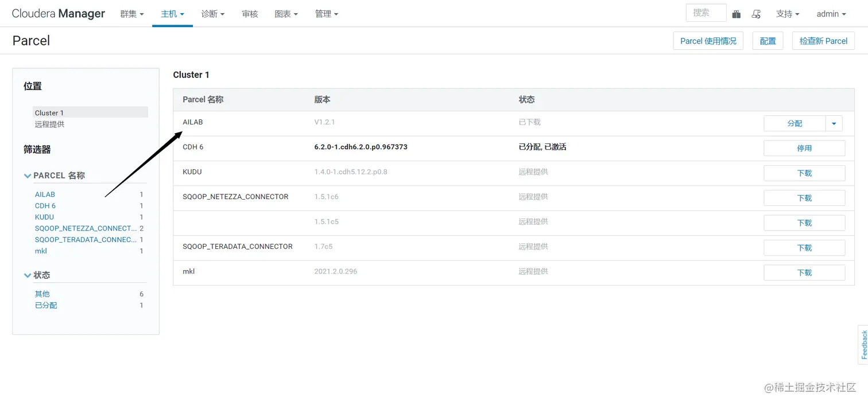Click the Parcel 使用情况 button
The height and width of the screenshot is (405, 868).
tap(708, 41)
